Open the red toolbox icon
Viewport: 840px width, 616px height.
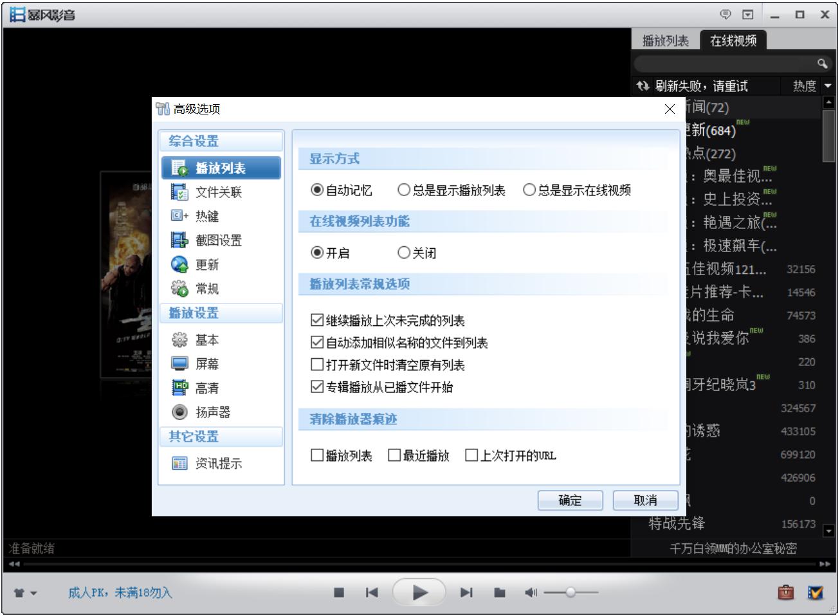[x=785, y=592]
